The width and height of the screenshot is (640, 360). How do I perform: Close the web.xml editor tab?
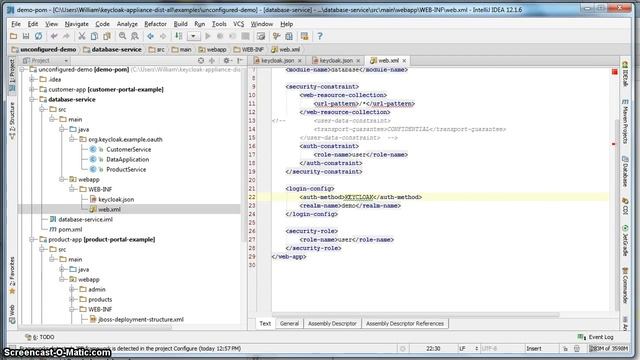click(404, 60)
